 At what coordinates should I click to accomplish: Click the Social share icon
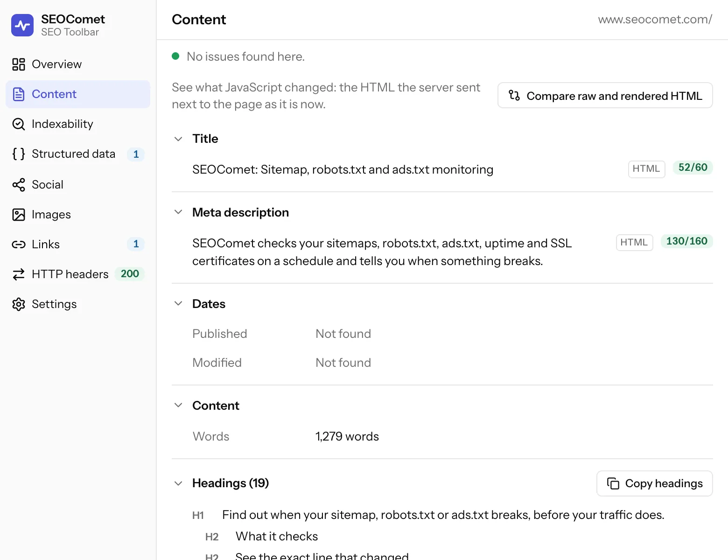click(19, 185)
